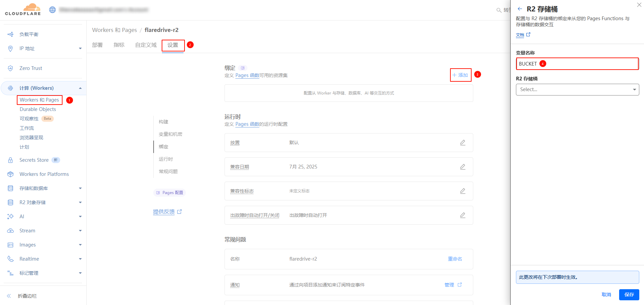Expand the R2 对象存储 menu
Viewport: 644px width, 305px height.
[x=80, y=202]
